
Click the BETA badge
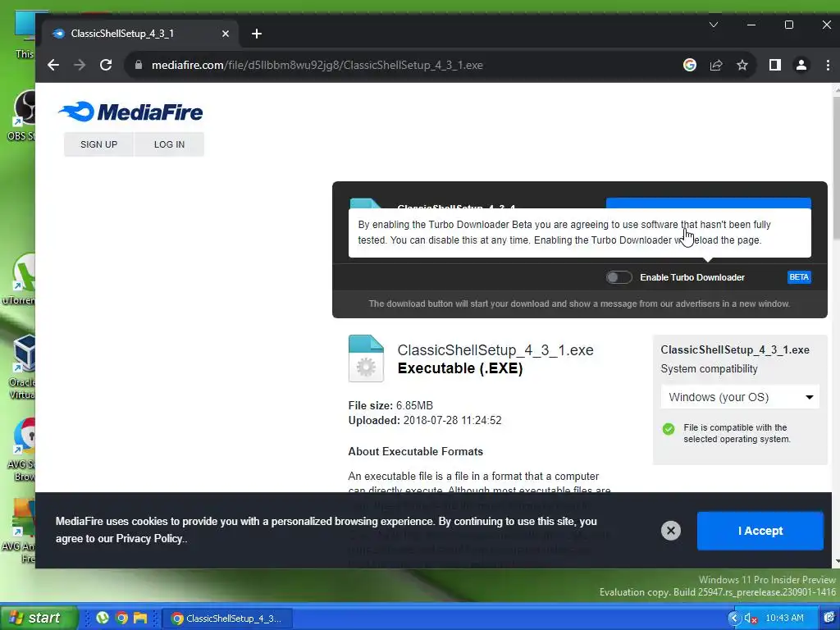[799, 277]
